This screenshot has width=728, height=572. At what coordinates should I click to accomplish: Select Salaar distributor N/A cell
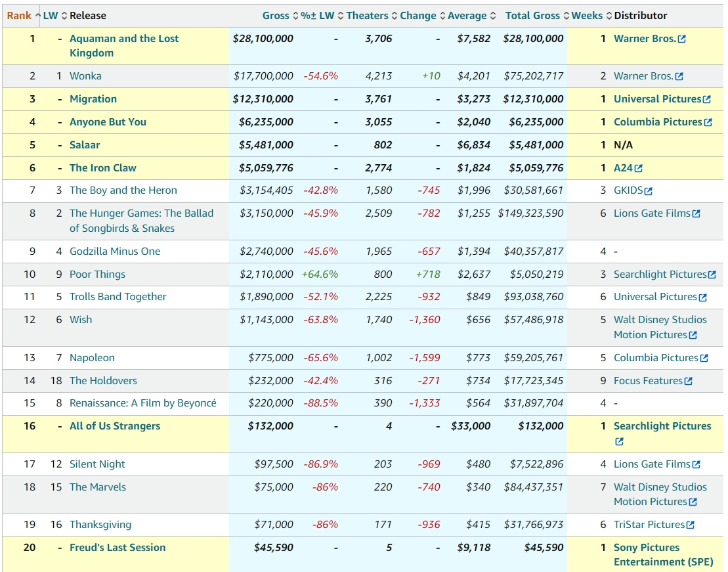coord(623,145)
